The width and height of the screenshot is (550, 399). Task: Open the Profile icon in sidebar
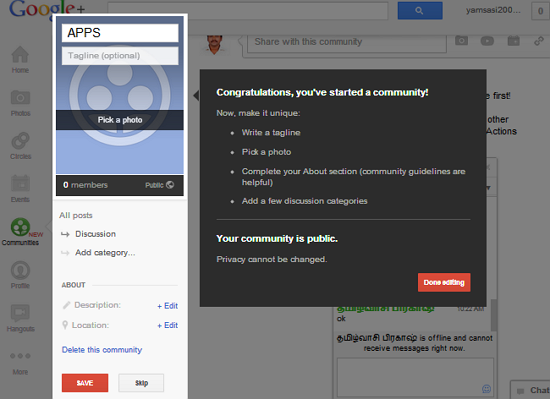coord(20,270)
